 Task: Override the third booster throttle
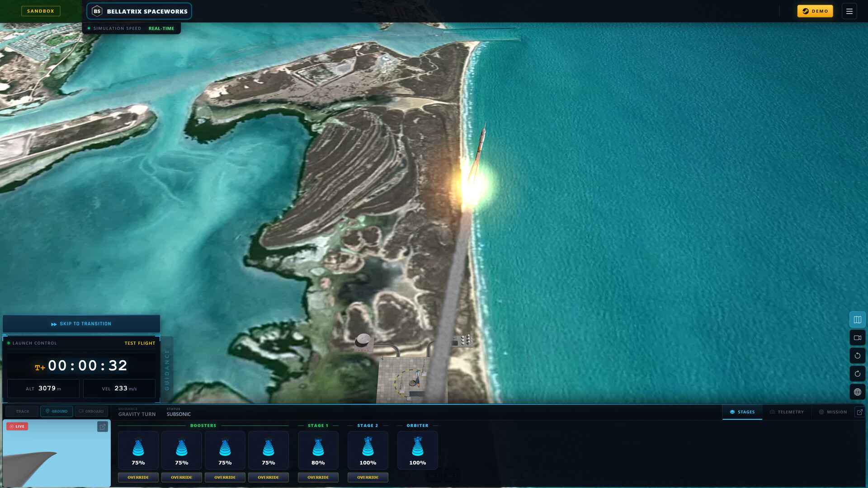(x=225, y=478)
